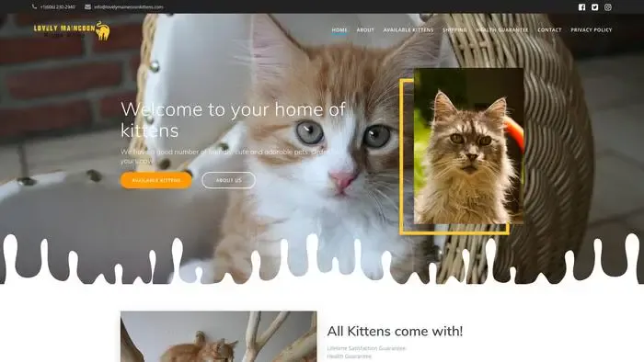Click the 'Health Guarantee' list text
Screen dimensions: 644x362
pyautogui.click(x=349, y=356)
